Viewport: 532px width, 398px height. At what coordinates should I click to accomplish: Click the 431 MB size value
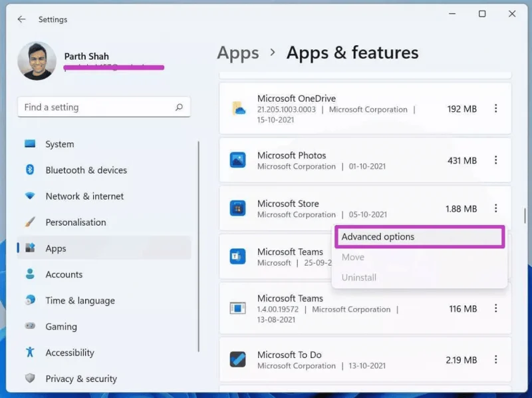coord(462,160)
